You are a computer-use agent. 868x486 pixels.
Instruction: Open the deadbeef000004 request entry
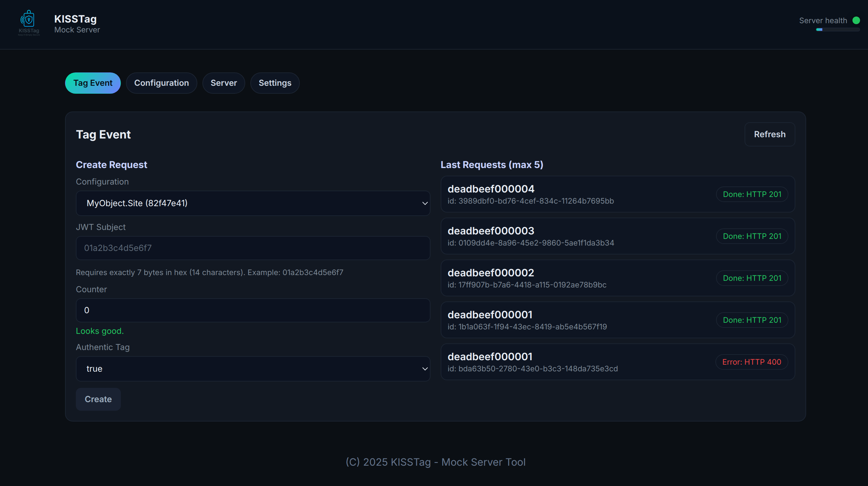(x=573, y=194)
